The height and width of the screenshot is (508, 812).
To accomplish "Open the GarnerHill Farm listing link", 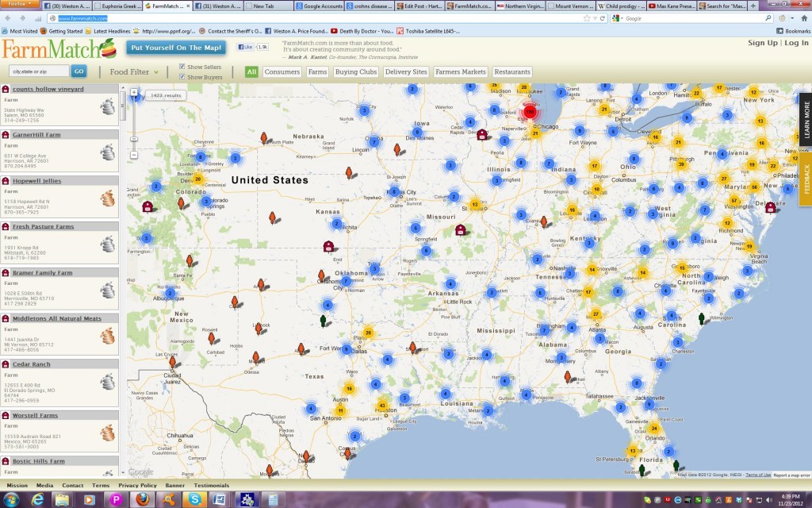I will 36,135.
